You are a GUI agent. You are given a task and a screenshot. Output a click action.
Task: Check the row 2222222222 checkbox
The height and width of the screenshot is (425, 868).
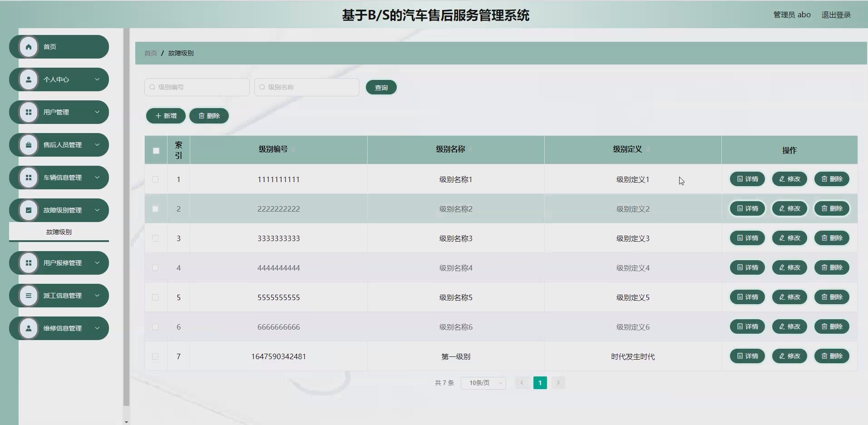[x=155, y=209]
